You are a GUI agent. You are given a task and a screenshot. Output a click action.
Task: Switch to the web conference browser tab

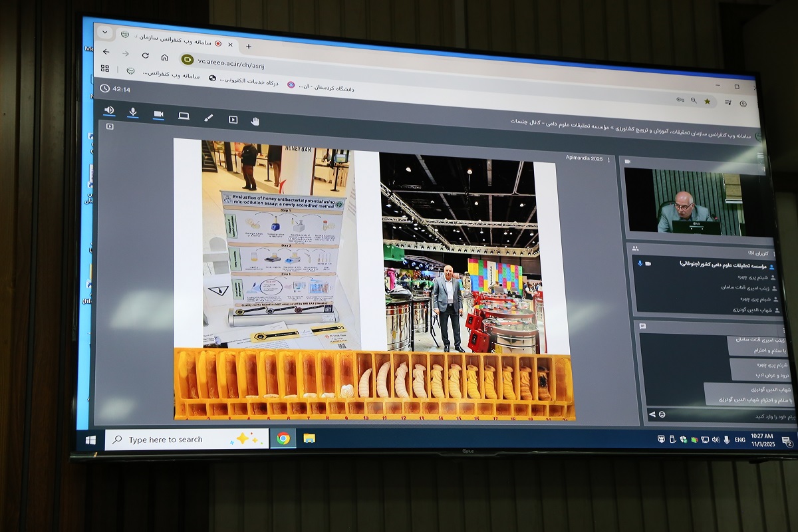[x=173, y=39]
